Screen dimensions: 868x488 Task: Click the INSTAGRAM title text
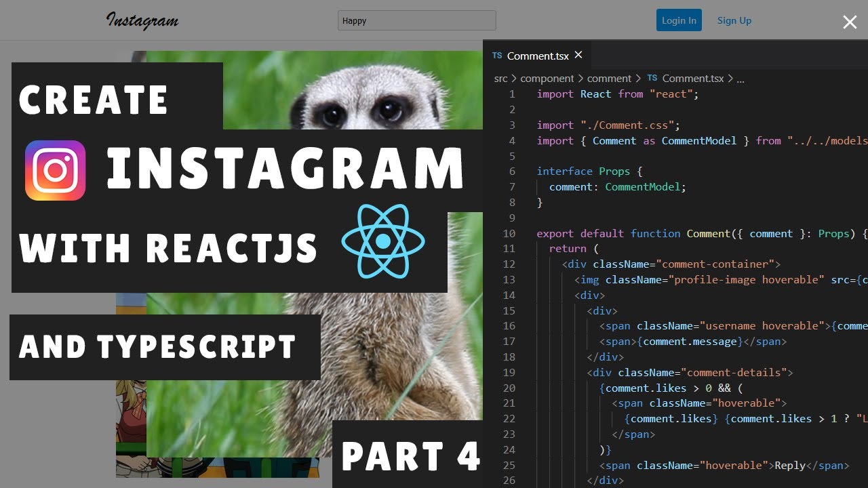coord(285,169)
